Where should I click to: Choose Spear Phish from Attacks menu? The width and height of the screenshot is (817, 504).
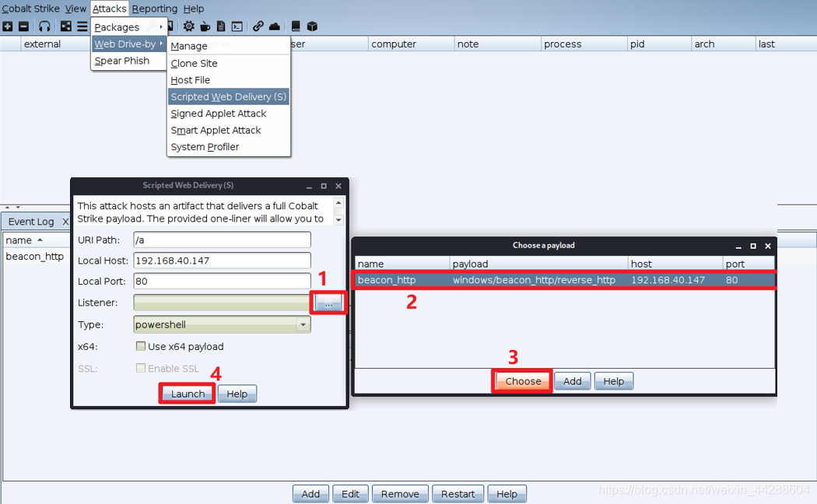click(128, 61)
